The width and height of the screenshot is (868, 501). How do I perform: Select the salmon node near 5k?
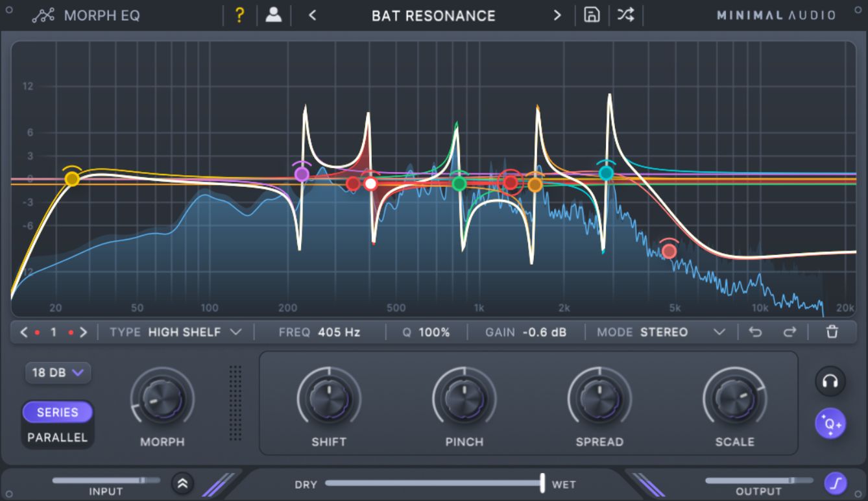tap(669, 251)
